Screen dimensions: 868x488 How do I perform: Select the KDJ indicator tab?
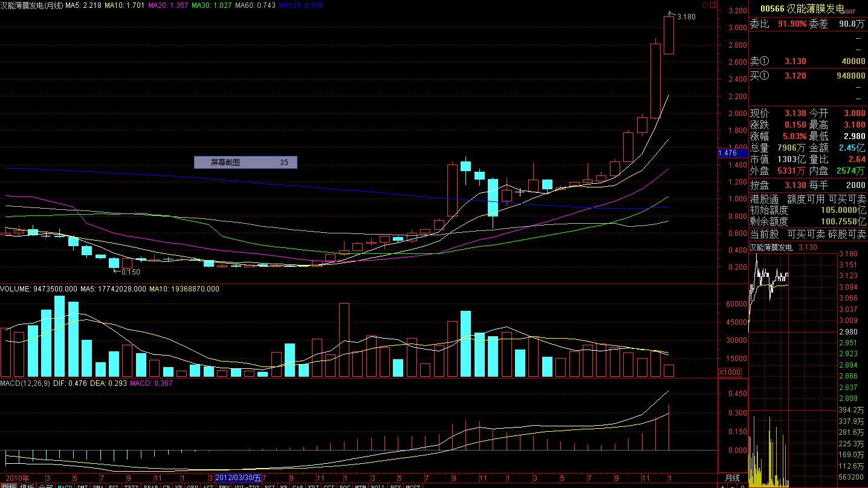314,486
